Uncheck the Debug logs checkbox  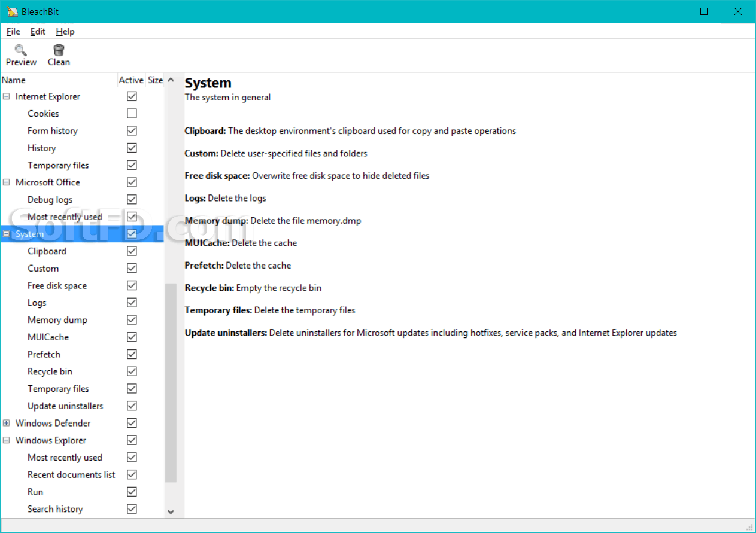pos(132,199)
